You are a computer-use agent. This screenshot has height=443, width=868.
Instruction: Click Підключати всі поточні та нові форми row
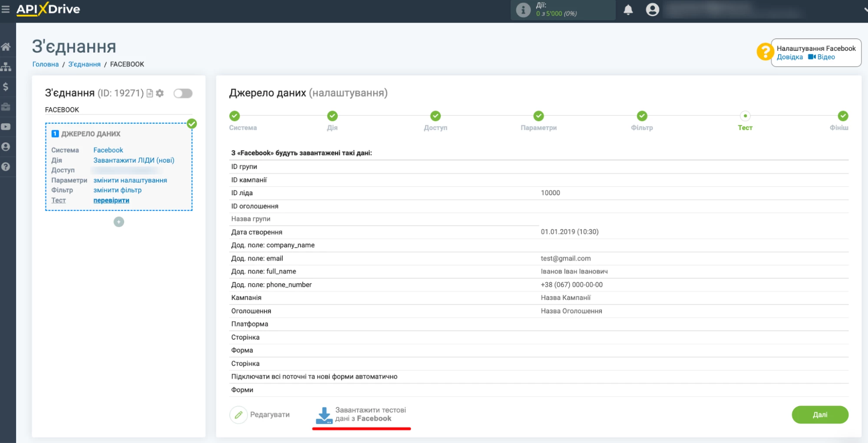pyautogui.click(x=538, y=377)
